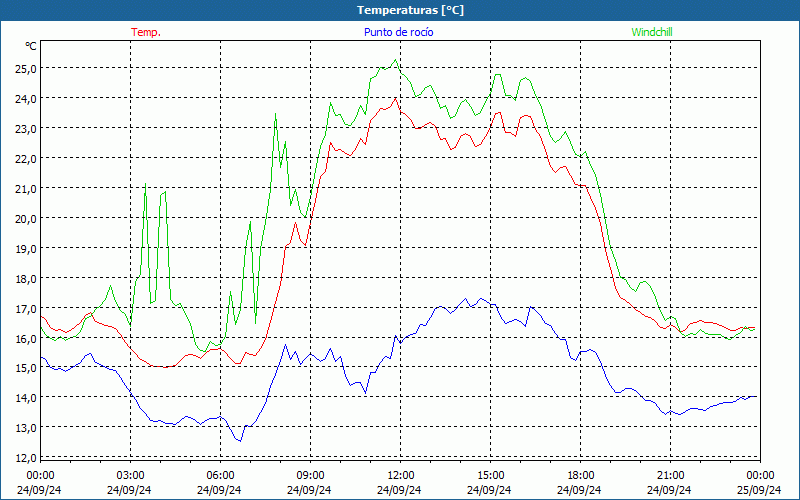Click the 25,0 y-axis value
The image size is (800, 500).
[25, 68]
